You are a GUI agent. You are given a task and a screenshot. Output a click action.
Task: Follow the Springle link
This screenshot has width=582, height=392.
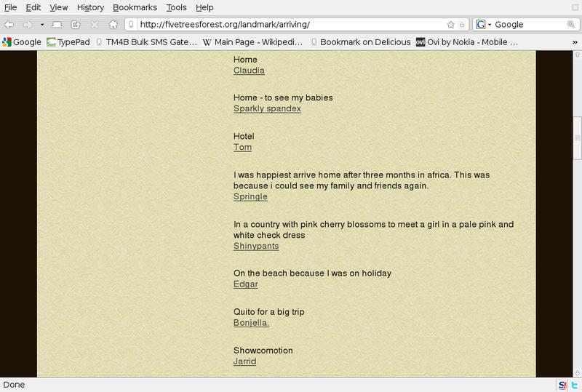(x=250, y=197)
